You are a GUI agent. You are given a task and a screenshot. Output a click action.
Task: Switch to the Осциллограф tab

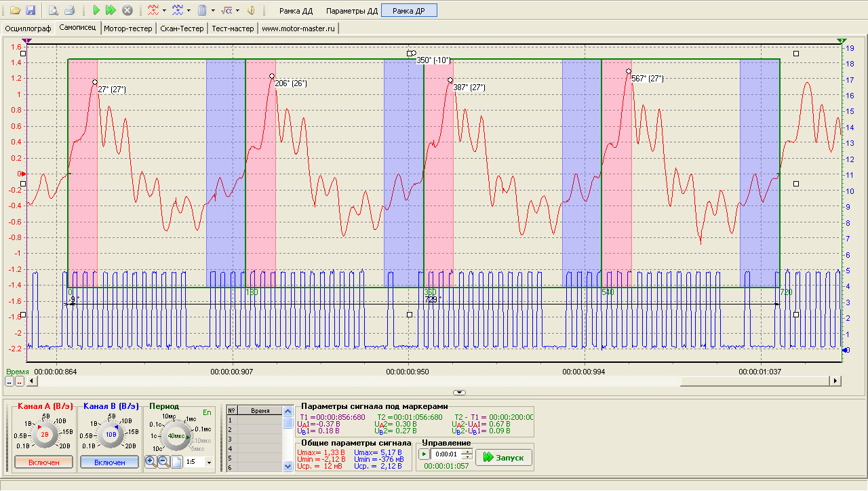[28, 28]
